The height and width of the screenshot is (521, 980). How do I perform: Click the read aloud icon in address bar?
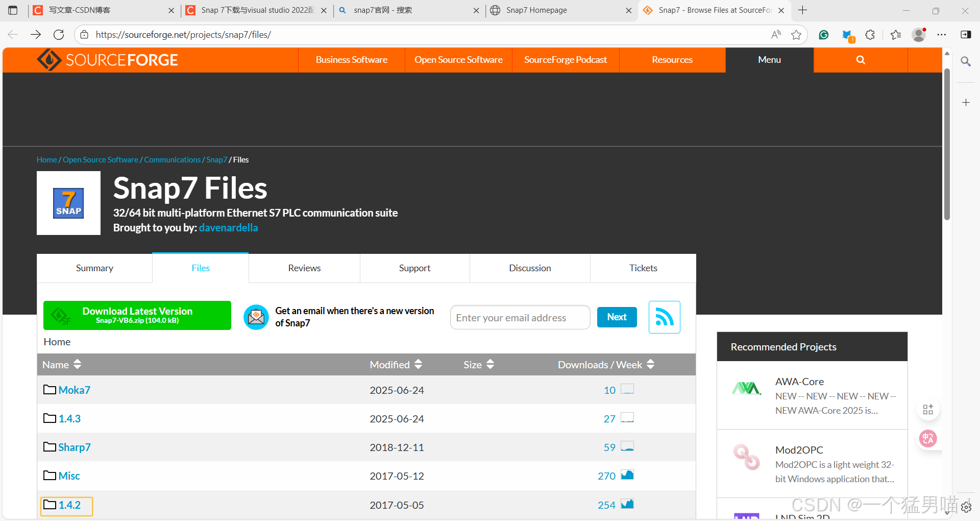[x=776, y=34]
